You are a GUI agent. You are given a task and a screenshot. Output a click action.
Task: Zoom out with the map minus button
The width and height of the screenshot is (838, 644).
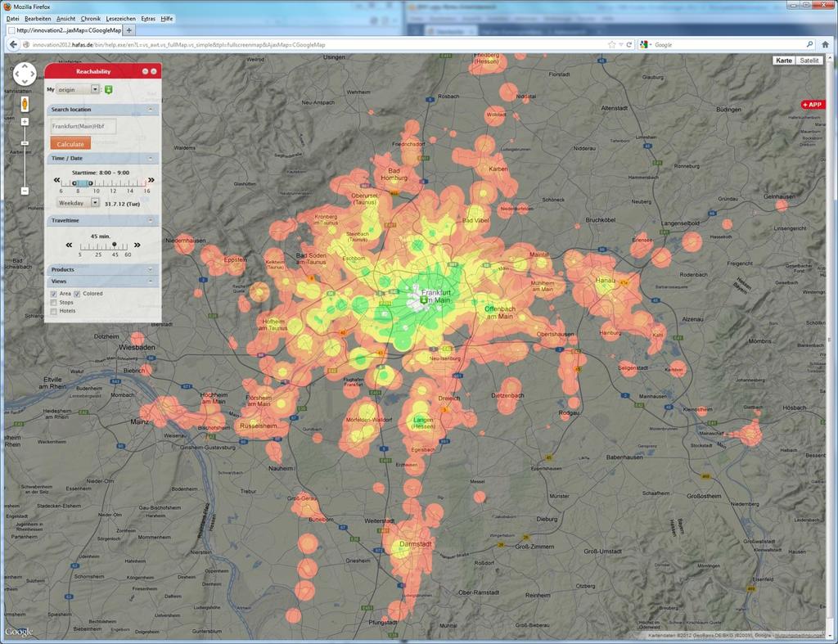tap(25, 191)
